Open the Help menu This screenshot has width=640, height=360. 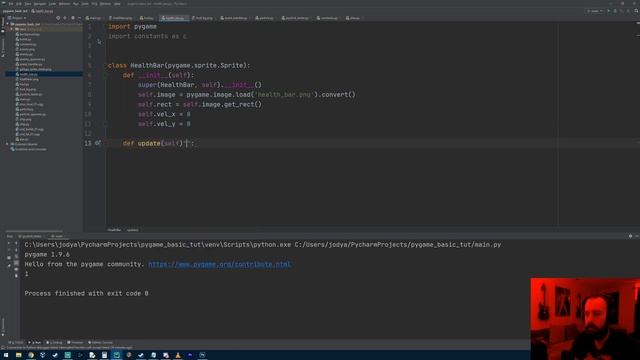[117, 4]
